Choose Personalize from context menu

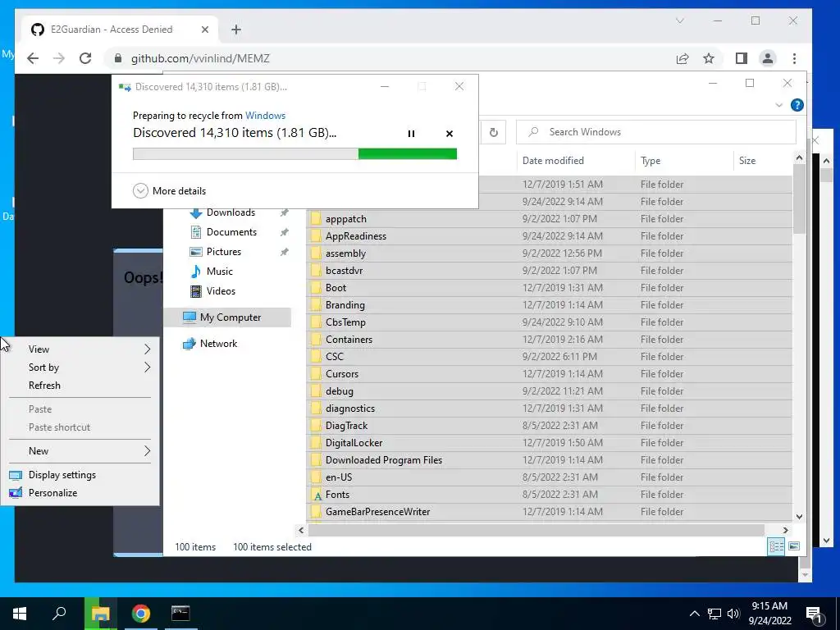pos(80,493)
